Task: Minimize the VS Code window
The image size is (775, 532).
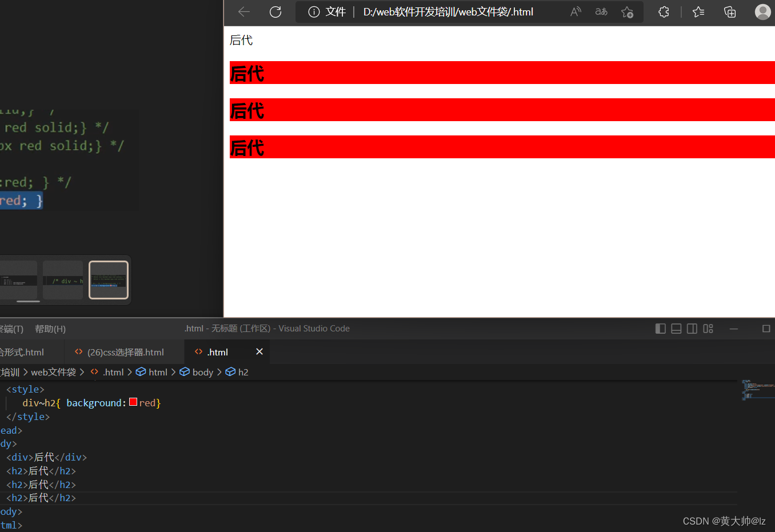Action: coord(734,329)
